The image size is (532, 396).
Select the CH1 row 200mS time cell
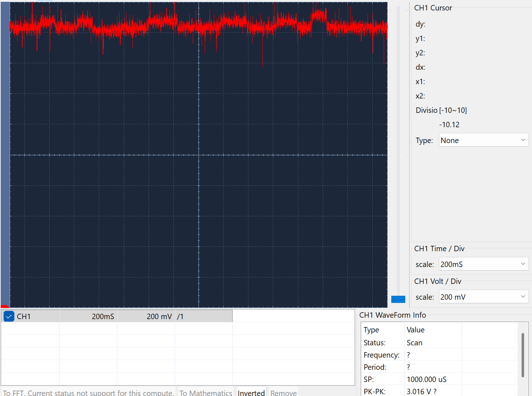coord(88,316)
